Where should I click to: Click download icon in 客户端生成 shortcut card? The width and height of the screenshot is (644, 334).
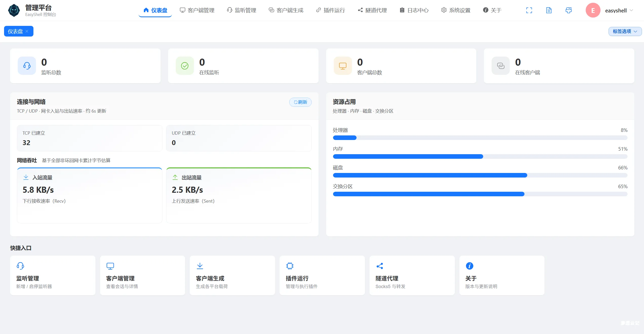tap(200, 266)
